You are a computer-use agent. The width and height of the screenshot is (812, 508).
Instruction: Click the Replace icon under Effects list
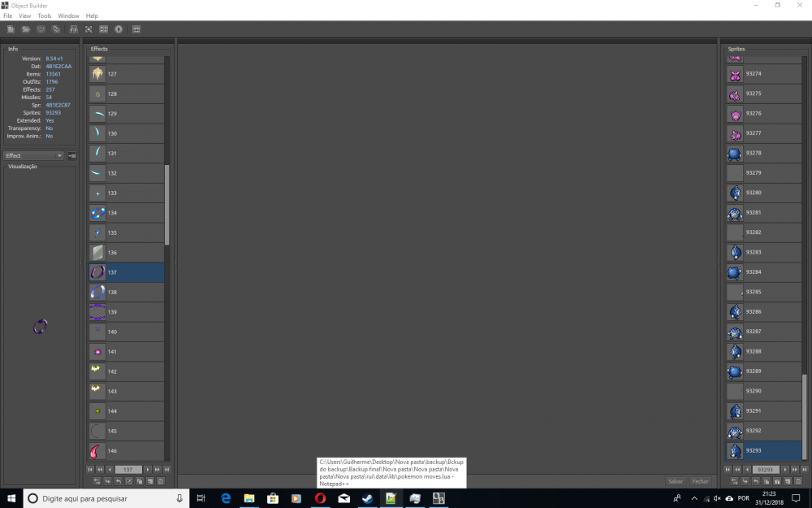coord(97,481)
